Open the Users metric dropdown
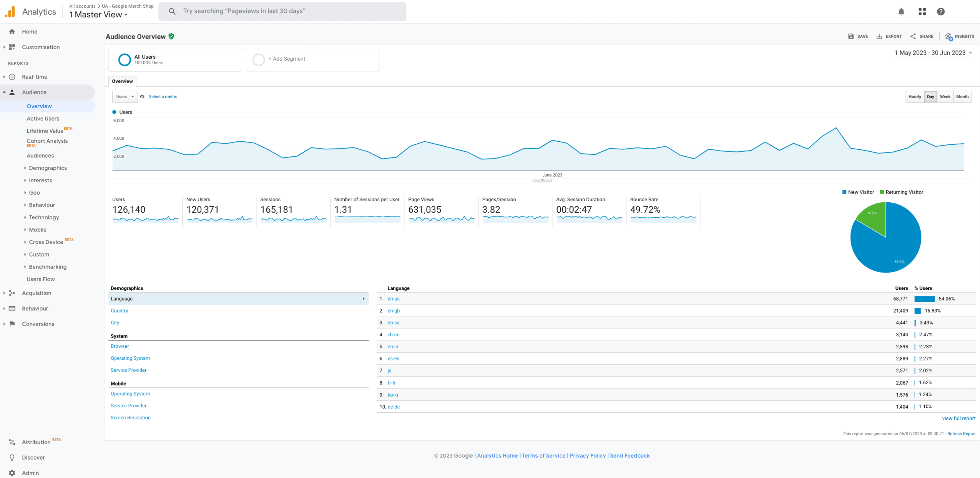Viewport: 980px width, 478px height. pyautogui.click(x=125, y=96)
